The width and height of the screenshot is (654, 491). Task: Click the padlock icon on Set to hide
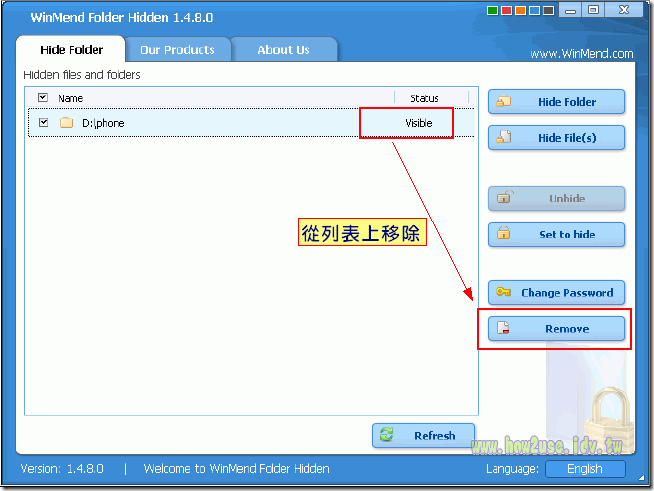click(x=504, y=233)
